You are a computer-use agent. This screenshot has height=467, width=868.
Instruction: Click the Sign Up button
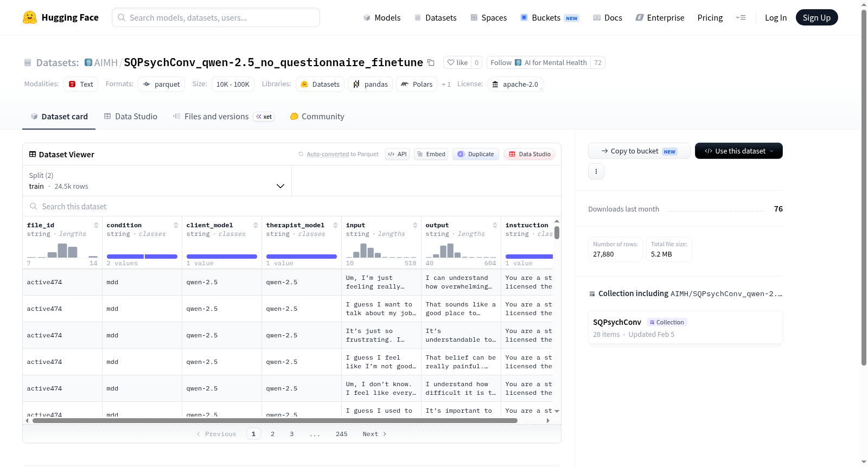tap(817, 17)
